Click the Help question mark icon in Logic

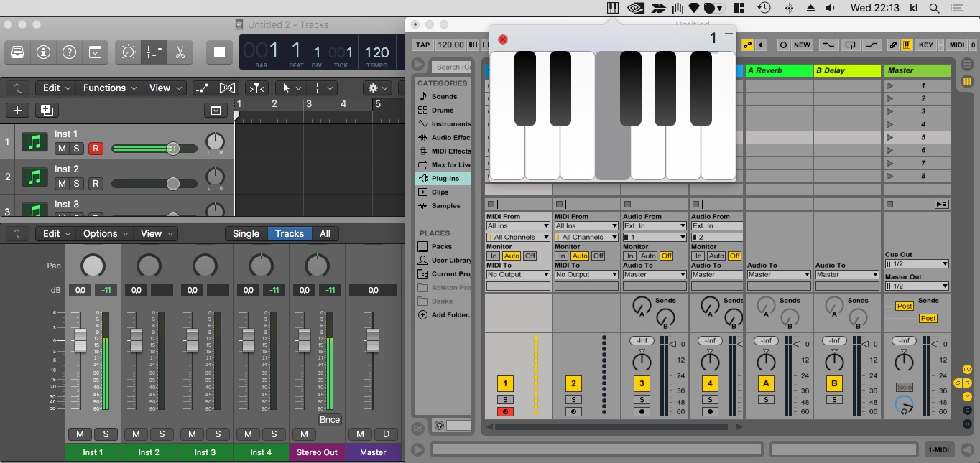coord(68,52)
